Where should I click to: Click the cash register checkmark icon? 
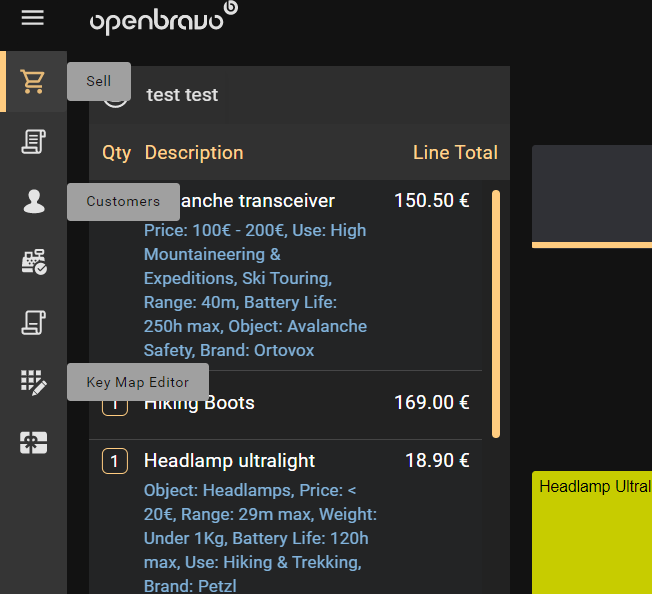(33, 262)
